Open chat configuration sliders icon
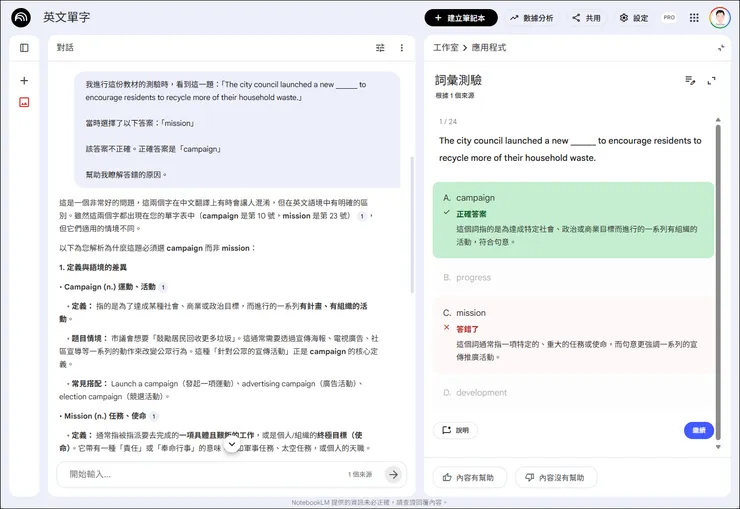 (380, 48)
